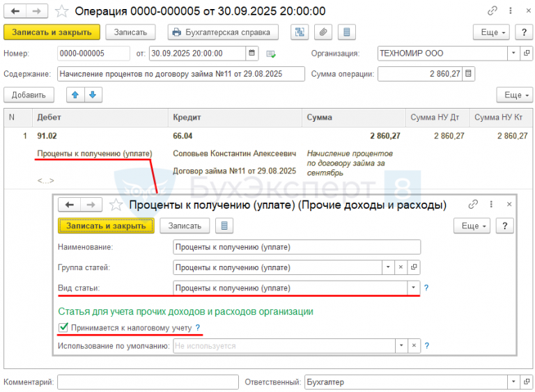The height and width of the screenshot is (392, 535).
Task: Click the Комментарий input field
Action: point(148,382)
